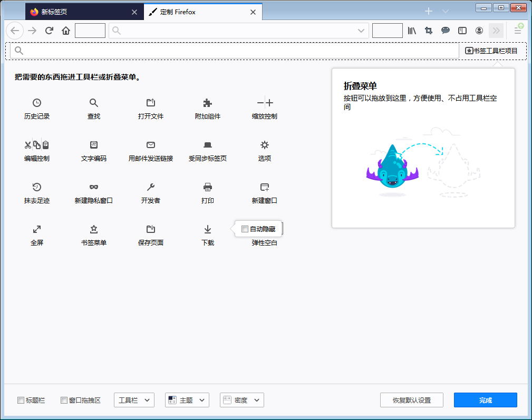Enable the 自动隐藏 checkbox for 弹性空白
Viewport: 532px width, 420px height.
point(245,229)
